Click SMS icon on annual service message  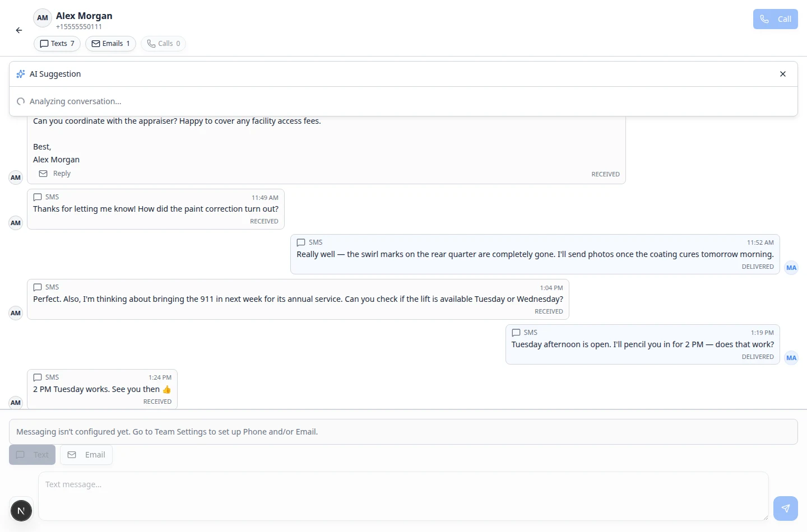pyautogui.click(x=38, y=287)
